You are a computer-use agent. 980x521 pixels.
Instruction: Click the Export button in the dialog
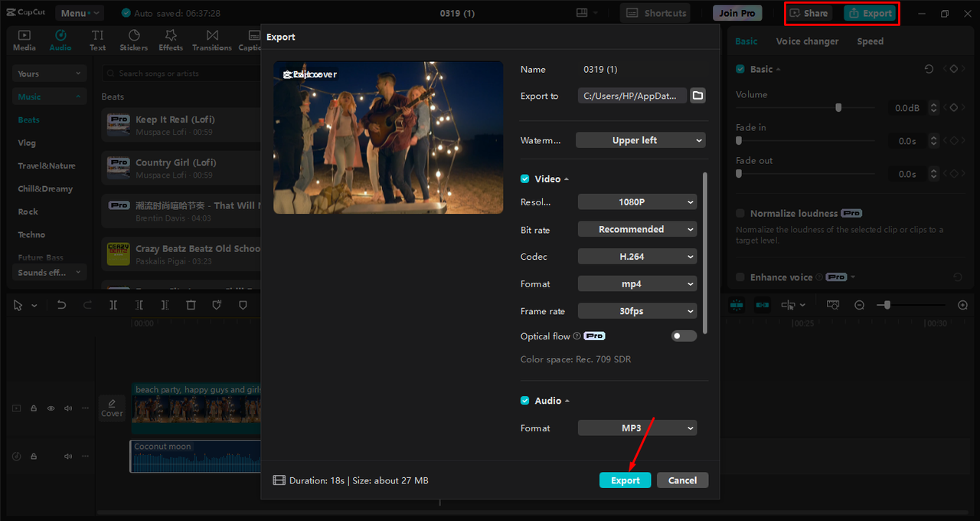[x=626, y=480]
